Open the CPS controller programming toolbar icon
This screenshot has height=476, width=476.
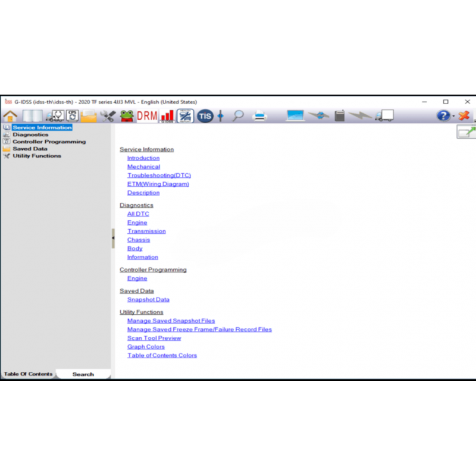(x=73, y=116)
